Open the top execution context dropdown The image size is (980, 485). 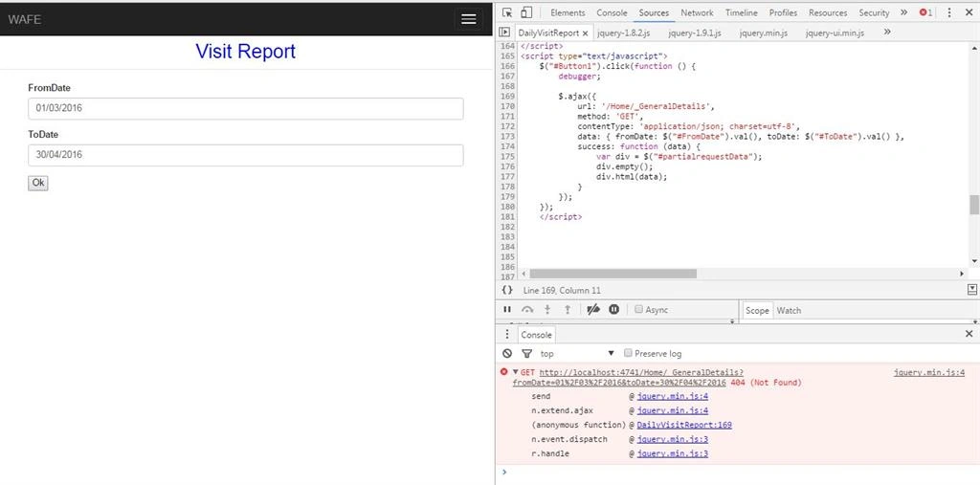click(x=577, y=353)
